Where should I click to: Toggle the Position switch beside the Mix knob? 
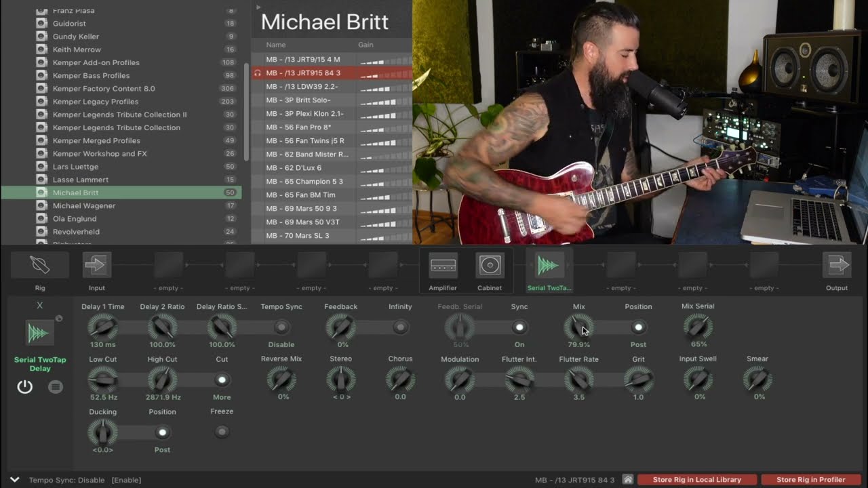coord(638,327)
